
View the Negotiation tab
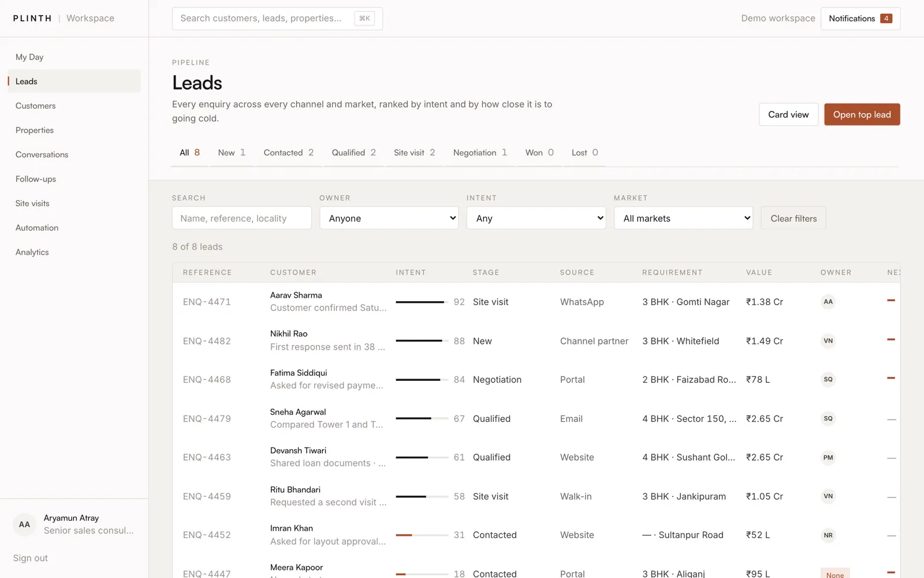coord(480,153)
